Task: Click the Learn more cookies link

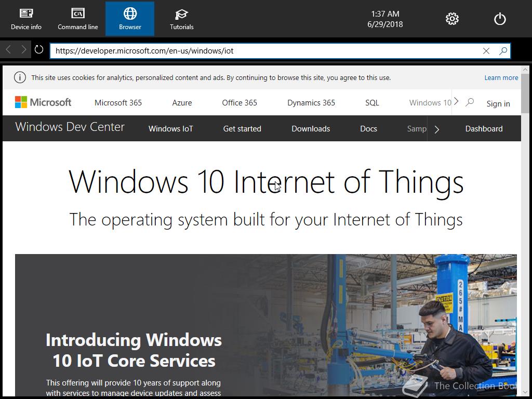Action: [x=501, y=78]
